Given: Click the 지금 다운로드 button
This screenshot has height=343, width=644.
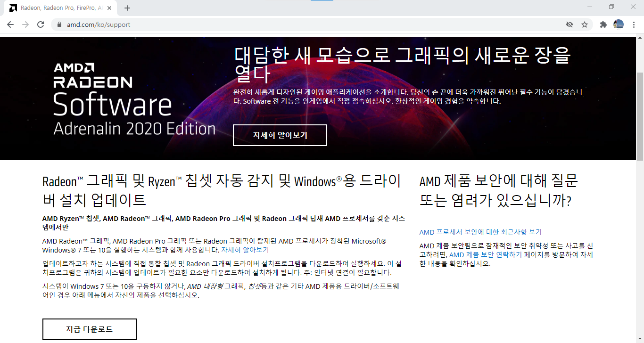Looking at the screenshot, I should pos(90,329).
